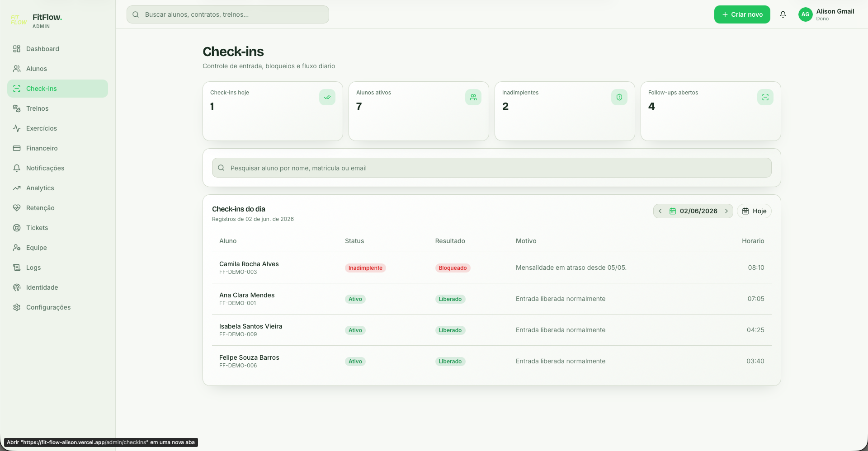868x451 pixels.
Task: Jump to today with Hoje button
Action: point(754,211)
